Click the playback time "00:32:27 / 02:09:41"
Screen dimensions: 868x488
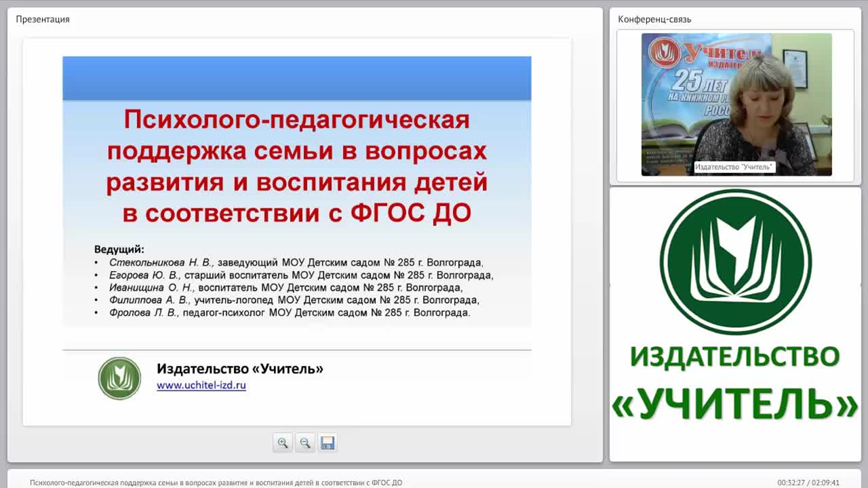click(x=808, y=483)
